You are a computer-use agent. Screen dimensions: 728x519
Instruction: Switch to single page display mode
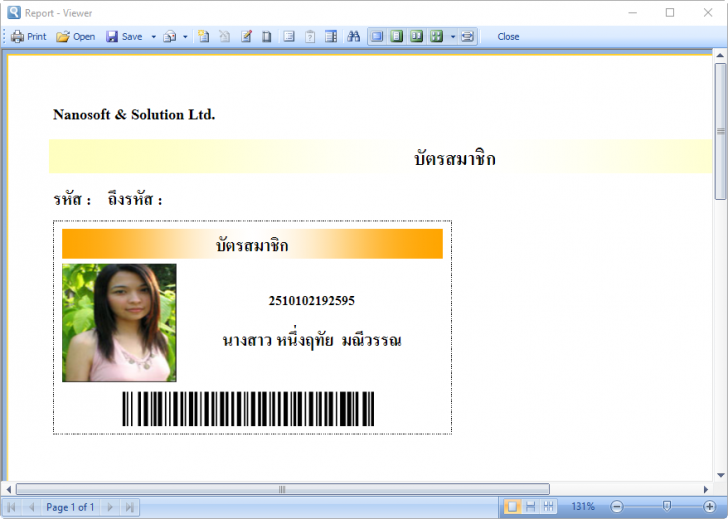point(512,506)
